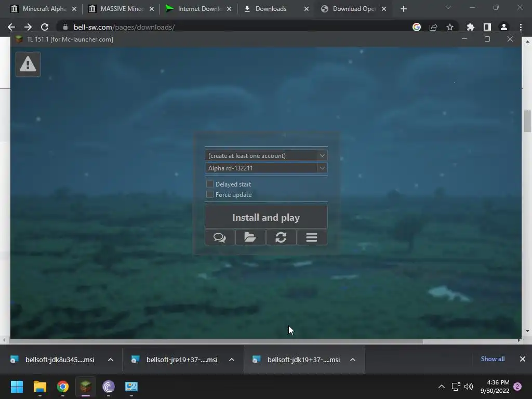The height and width of the screenshot is (399, 532).
Task: Open the notification center badge
Action: pos(517,387)
